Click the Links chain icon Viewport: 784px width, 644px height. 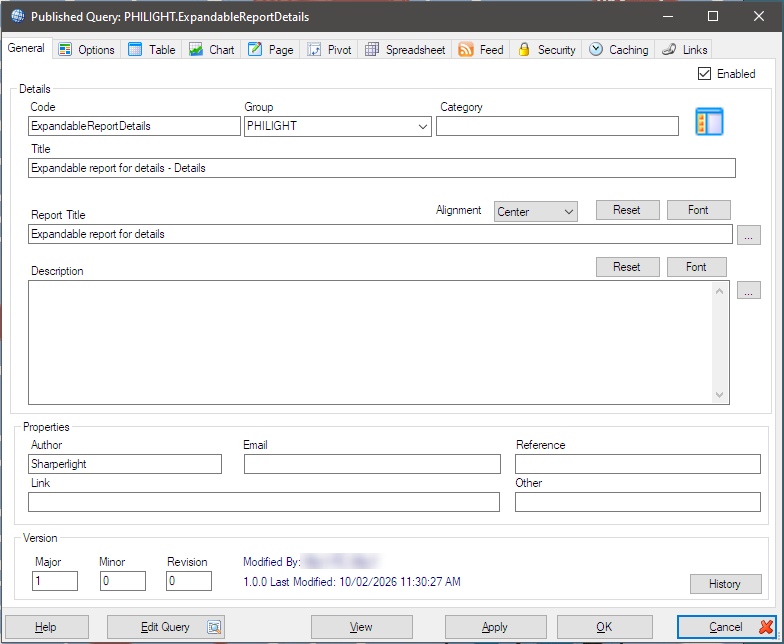click(669, 50)
